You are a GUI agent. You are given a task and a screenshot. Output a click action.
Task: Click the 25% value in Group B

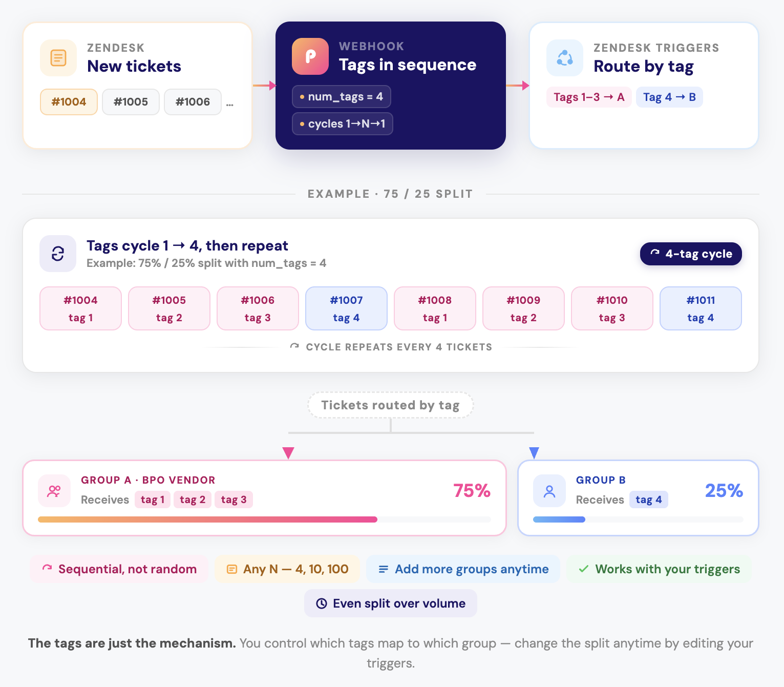pos(724,491)
